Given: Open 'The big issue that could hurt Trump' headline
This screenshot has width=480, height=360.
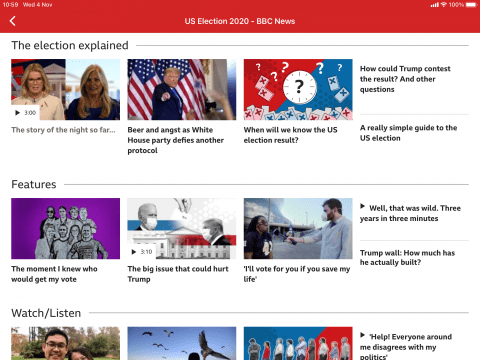Looking at the screenshot, I should tap(178, 274).
